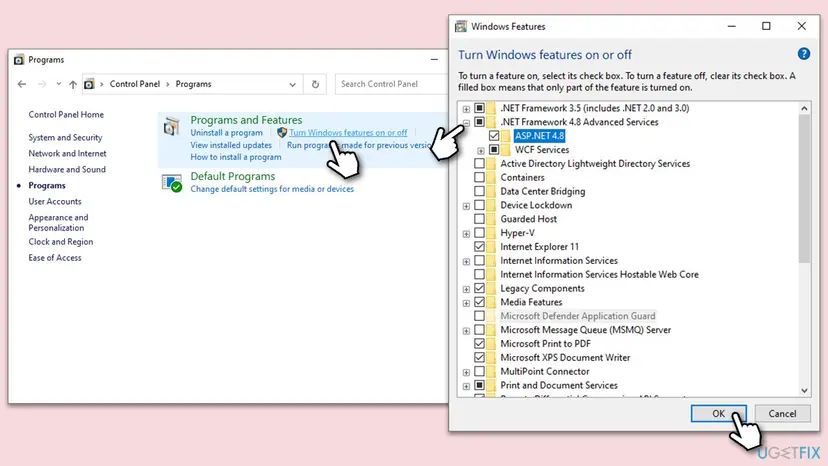
Task: Open User Accounts category
Action: click(x=55, y=201)
